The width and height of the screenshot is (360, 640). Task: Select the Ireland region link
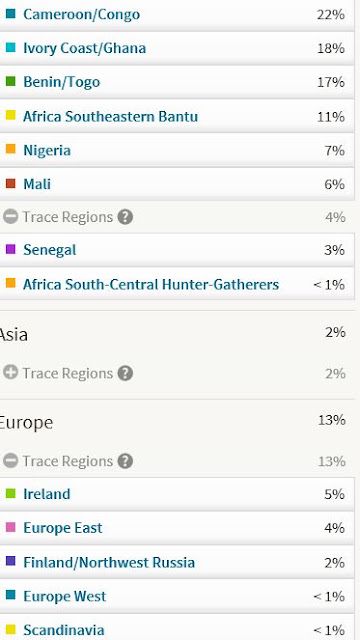[x=47, y=494]
